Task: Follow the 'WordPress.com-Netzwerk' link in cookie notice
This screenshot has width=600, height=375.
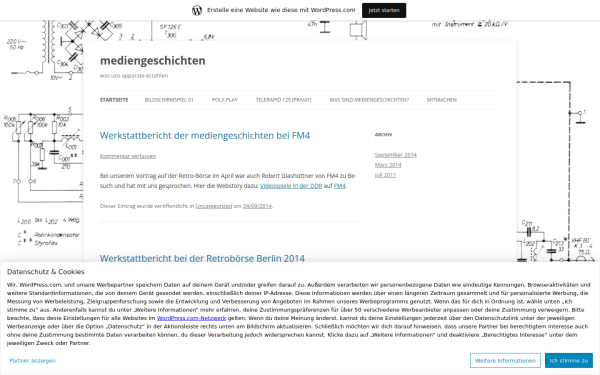Action: click(191, 318)
